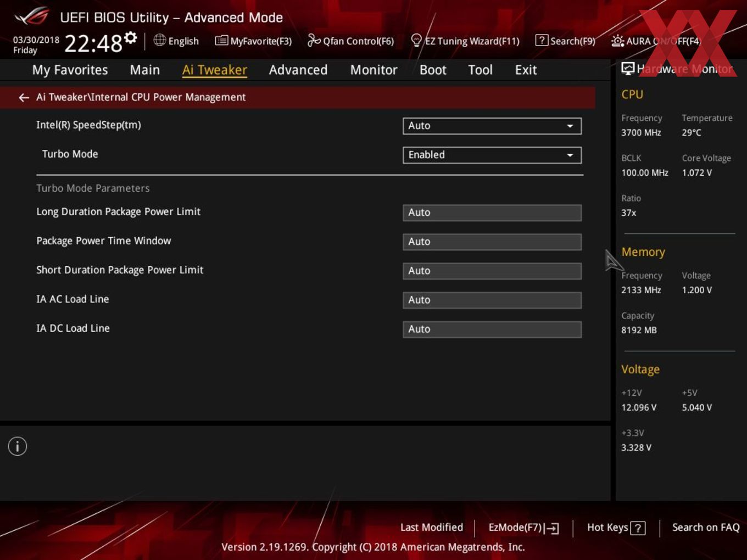Image resolution: width=747 pixels, height=560 pixels.
Task: Open Hot Keys help
Action: coord(616,528)
